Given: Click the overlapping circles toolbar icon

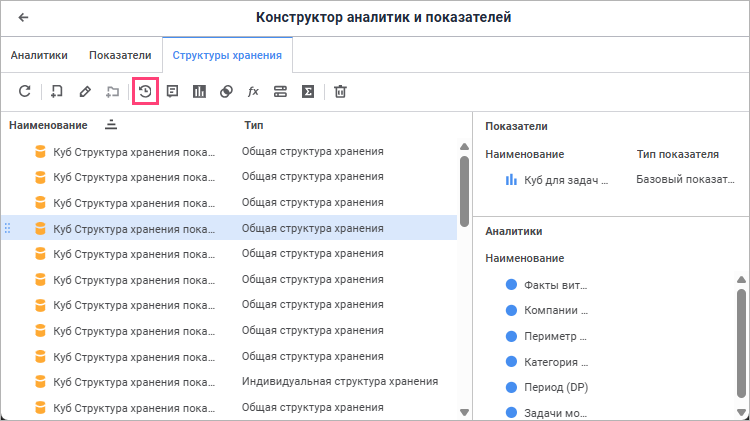Looking at the screenshot, I should pyautogui.click(x=227, y=92).
